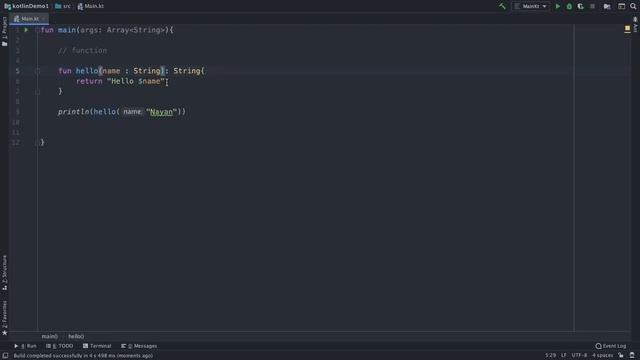Toggle tool window bars icon in status bar corner

(5, 356)
